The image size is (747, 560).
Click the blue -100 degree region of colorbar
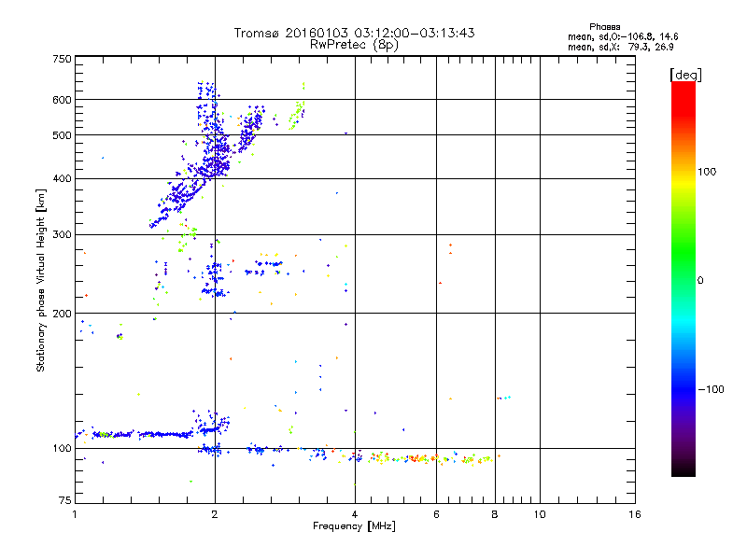(684, 388)
